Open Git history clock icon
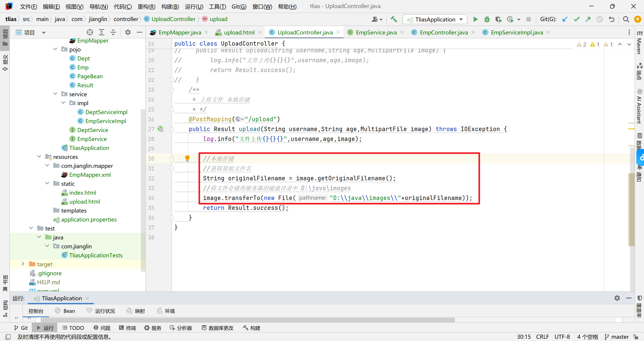The image size is (644, 341). coord(600,19)
